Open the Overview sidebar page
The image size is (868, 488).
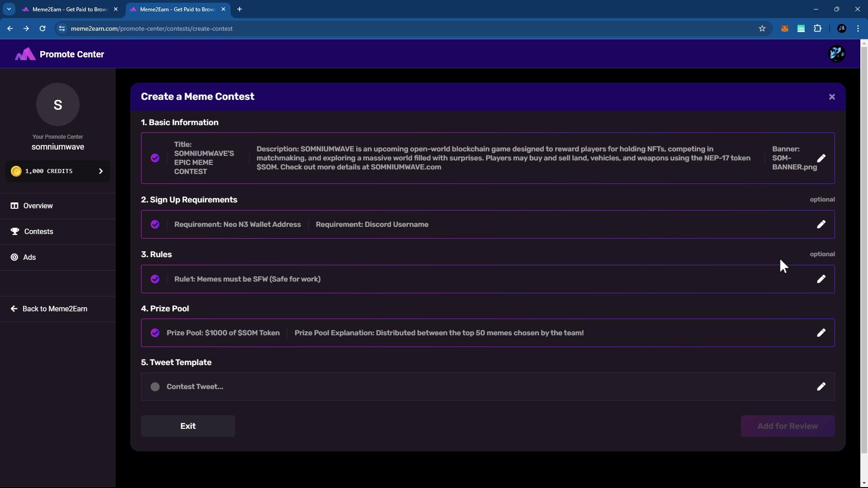click(58, 206)
